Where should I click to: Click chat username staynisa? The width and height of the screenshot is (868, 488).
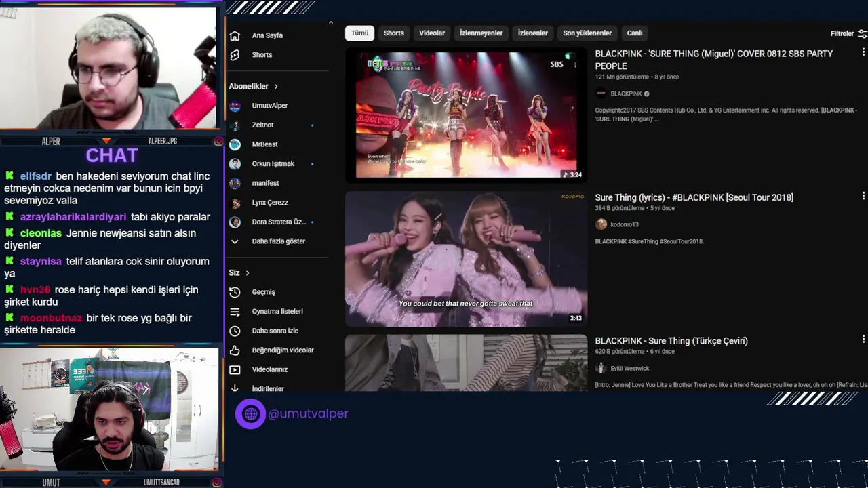[x=41, y=262]
